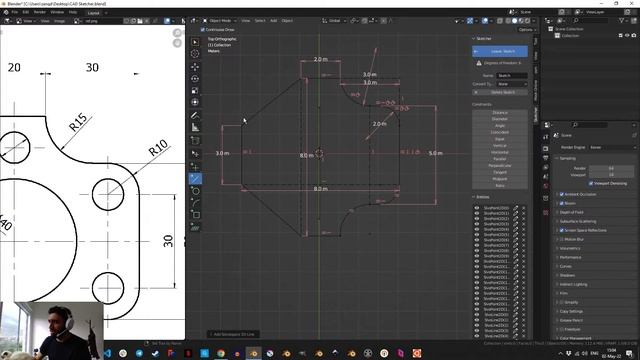This screenshot has width=640, height=360.
Task: Select the Cursor tool in the viewport toolbar
Action: [195, 54]
